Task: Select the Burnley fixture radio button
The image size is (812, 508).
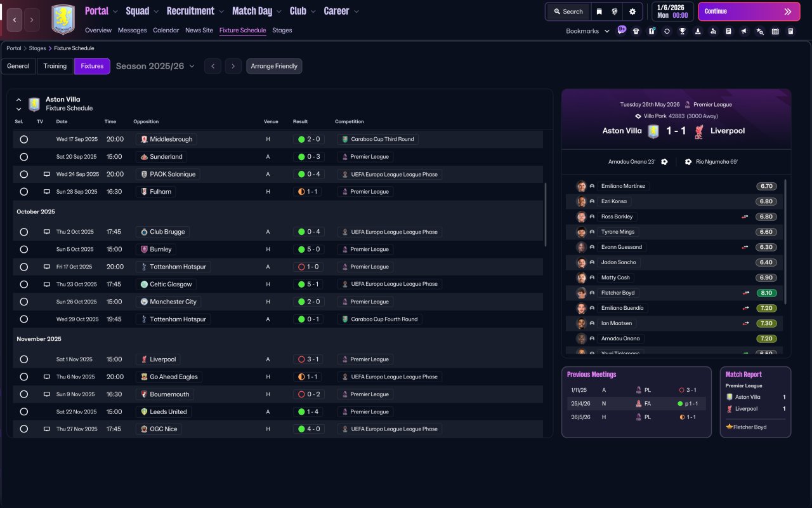Action: pyautogui.click(x=24, y=250)
